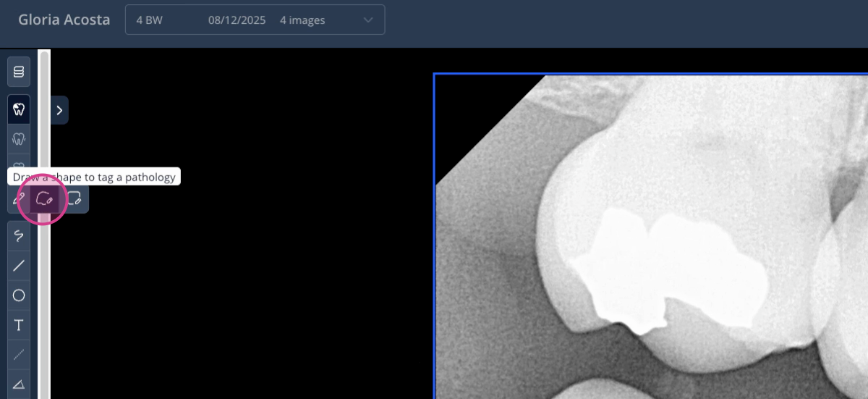Select the freeform shape pathology tag tool
This screenshot has height=399, width=868.
pos(45,198)
